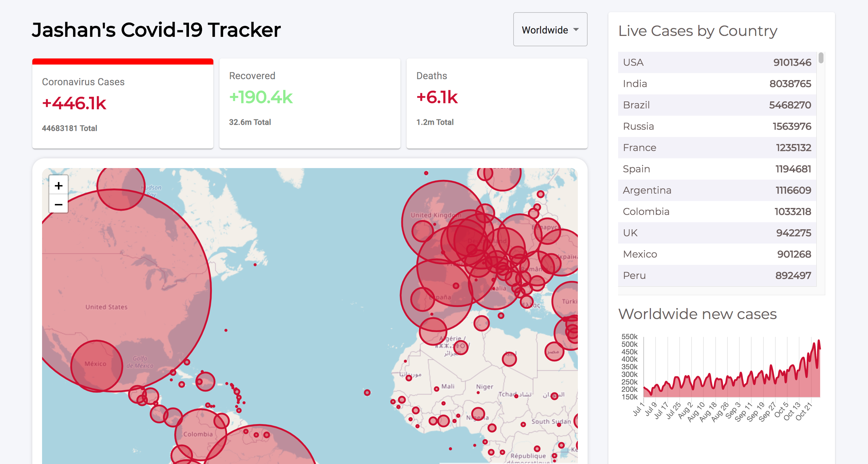Click the Nigeria circle marker
868x464 pixels.
pyautogui.click(x=478, y=414)
